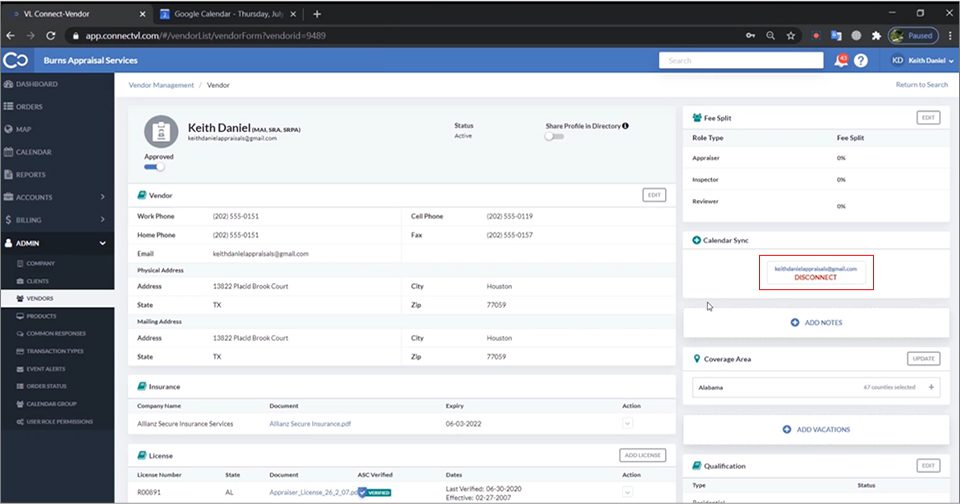
Task: Close the Google Calendar tab
Action: [x=293, y=13]
